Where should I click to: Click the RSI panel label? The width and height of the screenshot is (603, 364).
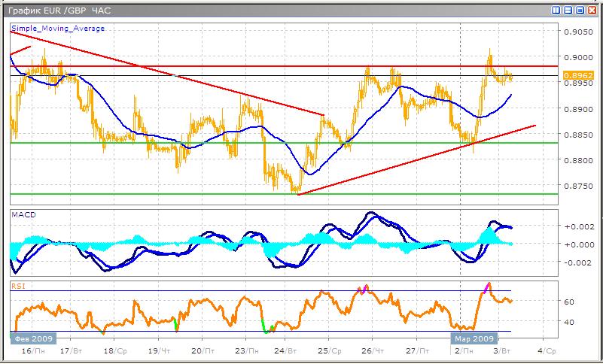tap(18, 286)
